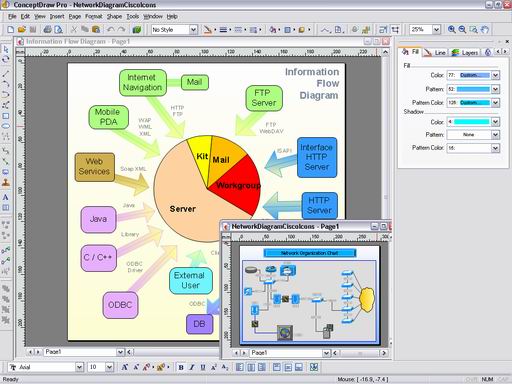
Task: Select the Mobile PDA shape
Action: (x=108, y=117)
